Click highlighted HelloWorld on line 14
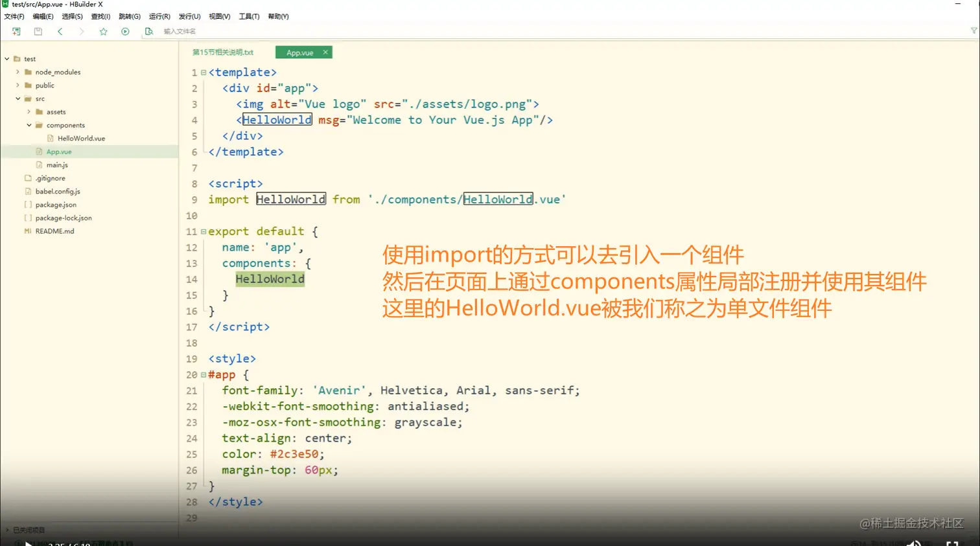The width and height of the screenshot is (980, 546). [270, 279]
